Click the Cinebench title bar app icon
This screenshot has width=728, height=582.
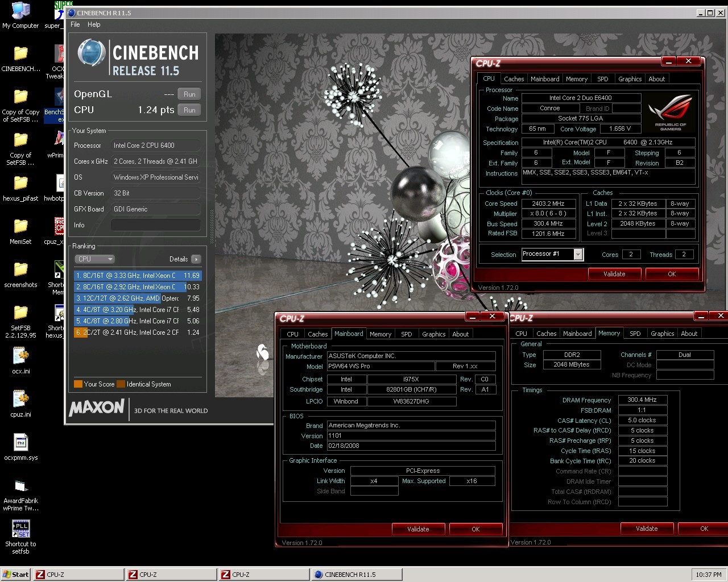71,13
